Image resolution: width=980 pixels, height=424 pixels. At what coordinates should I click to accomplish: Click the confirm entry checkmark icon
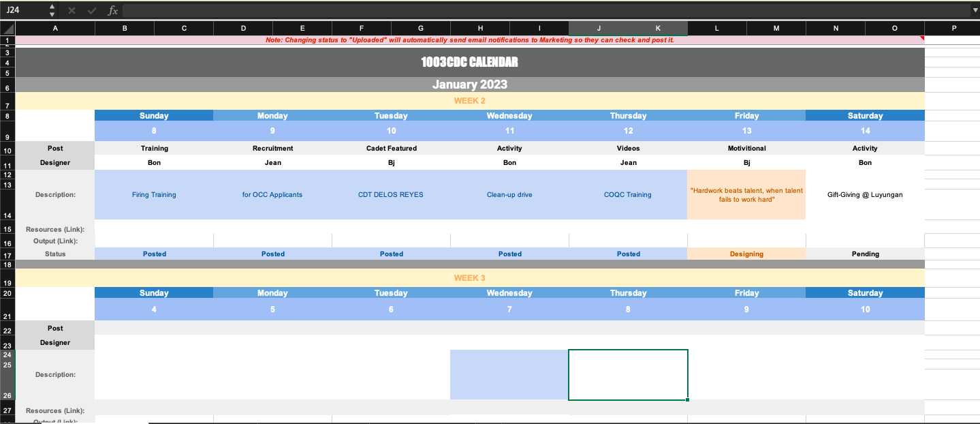[92, 11]
